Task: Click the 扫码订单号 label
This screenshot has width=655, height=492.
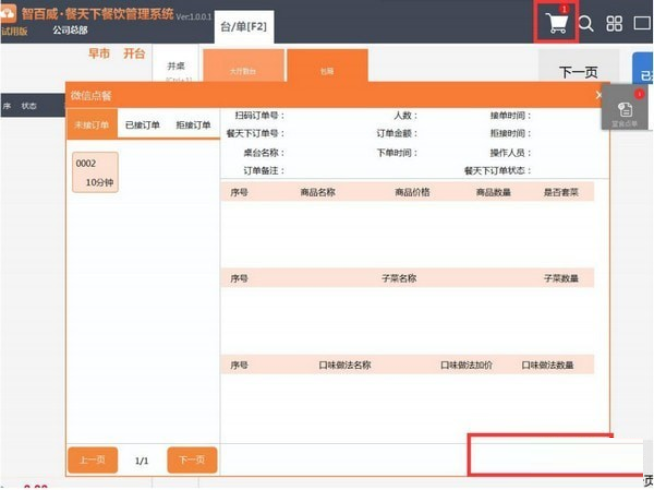Action: tap(259, 115)
